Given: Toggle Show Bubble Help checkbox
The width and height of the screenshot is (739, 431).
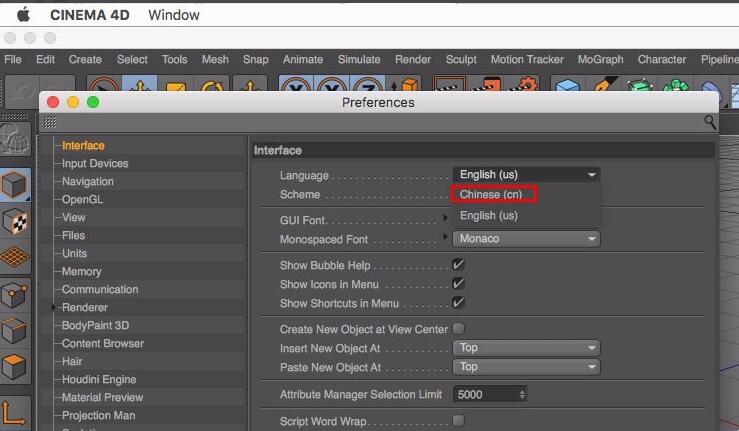Looking at the screenshot, I should (458, 265).
